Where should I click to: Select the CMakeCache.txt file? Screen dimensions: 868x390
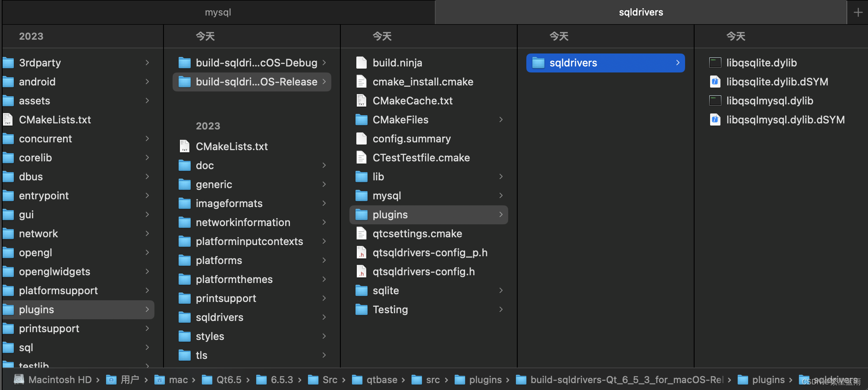[x=412, y=101]
